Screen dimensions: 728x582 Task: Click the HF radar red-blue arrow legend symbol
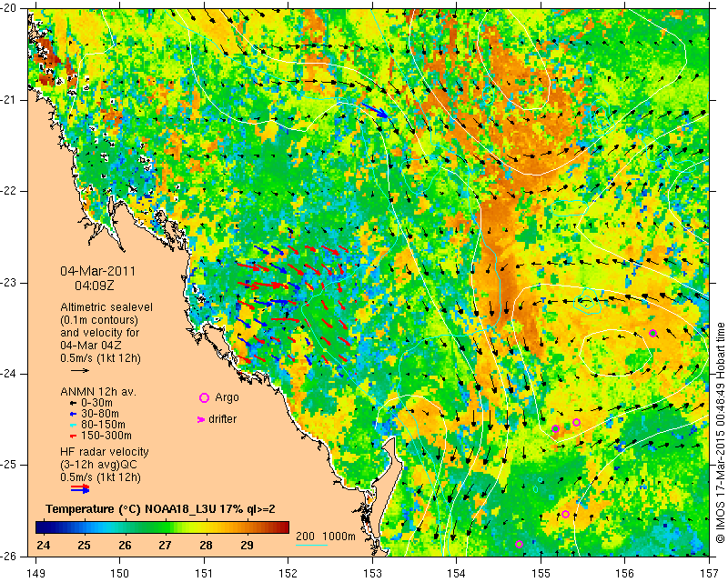(x=80, y=488)
